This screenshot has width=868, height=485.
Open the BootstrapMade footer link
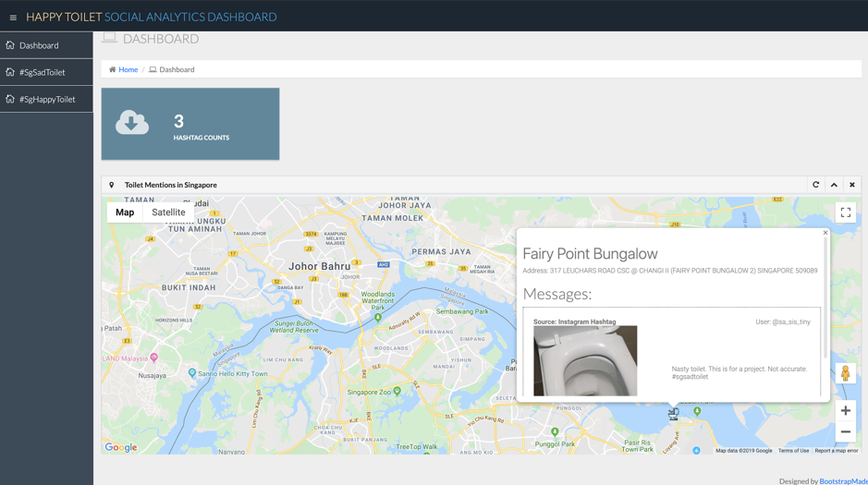point(843,480)
